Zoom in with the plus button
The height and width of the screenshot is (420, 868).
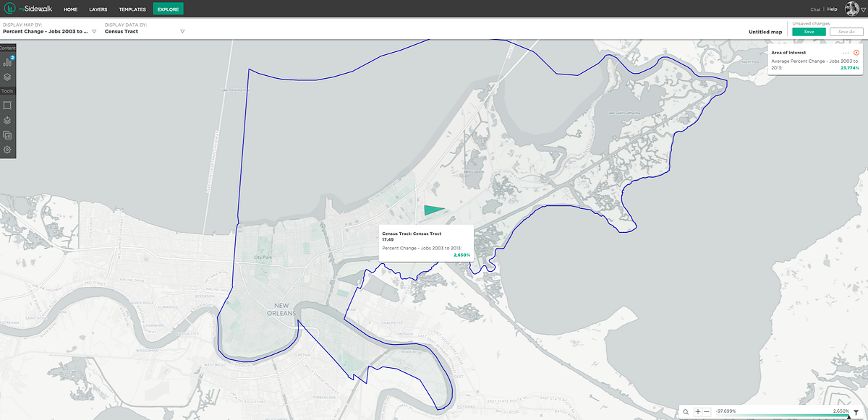point(698,411)
